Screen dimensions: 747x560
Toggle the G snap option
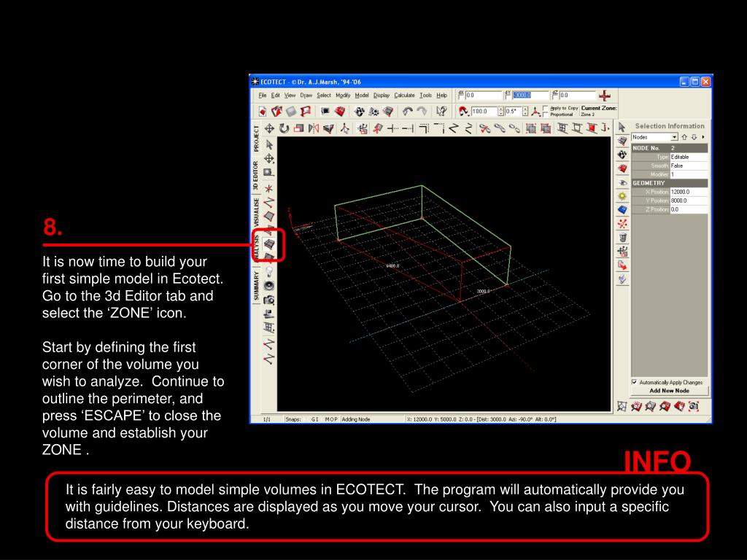tap(313, 419)
